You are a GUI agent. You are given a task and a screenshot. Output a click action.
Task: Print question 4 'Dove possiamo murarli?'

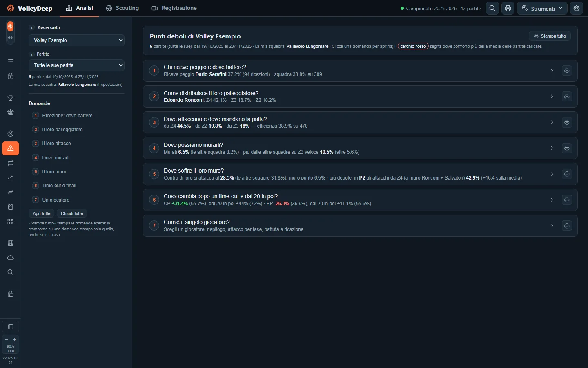coord(567,148)
